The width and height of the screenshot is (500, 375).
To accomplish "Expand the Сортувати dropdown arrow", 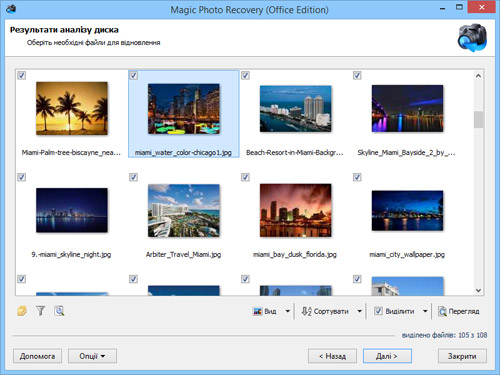I will click(359, 311).
